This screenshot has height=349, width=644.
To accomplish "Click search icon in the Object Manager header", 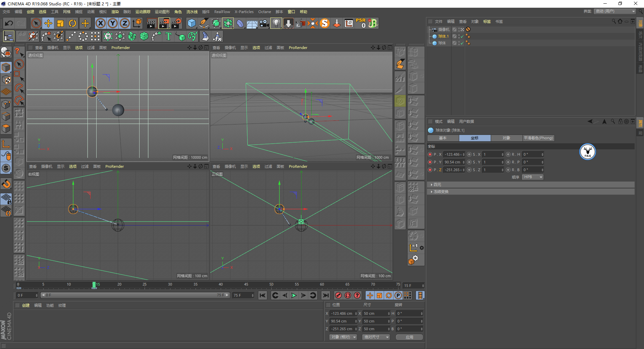I will point(614,21).
